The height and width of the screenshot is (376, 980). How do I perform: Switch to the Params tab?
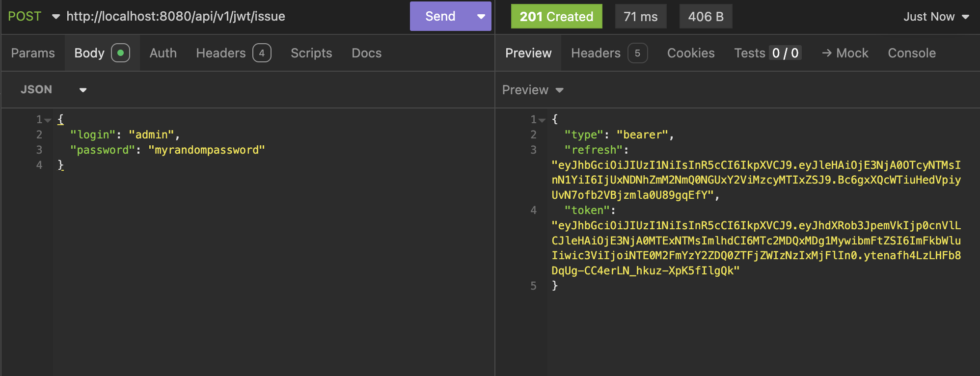pyautogui.click(x=33, y=53)
